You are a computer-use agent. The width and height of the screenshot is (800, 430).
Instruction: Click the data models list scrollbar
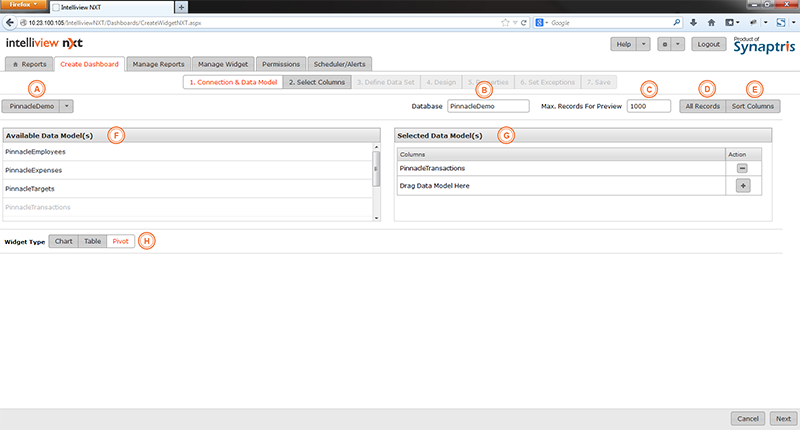point(376,170)
